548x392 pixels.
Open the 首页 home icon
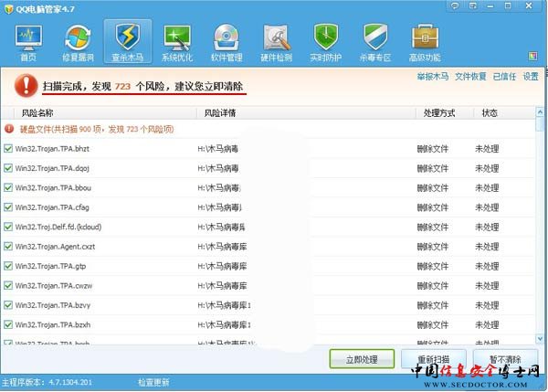[28, 42]
